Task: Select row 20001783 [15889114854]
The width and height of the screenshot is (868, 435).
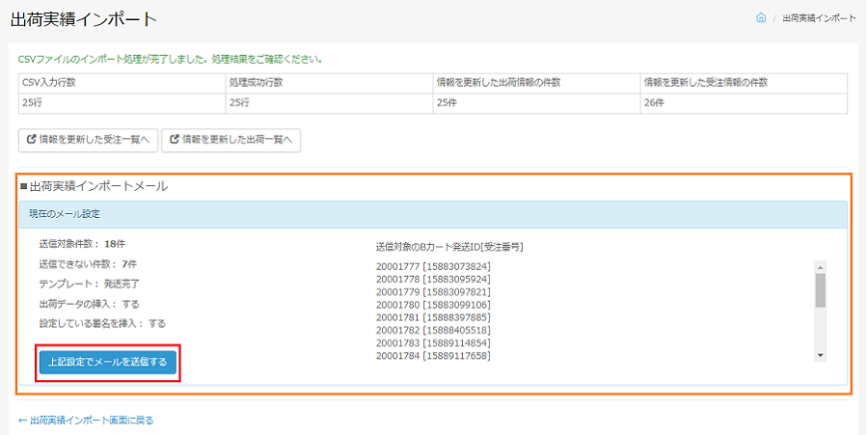Action: click(433, 343)
